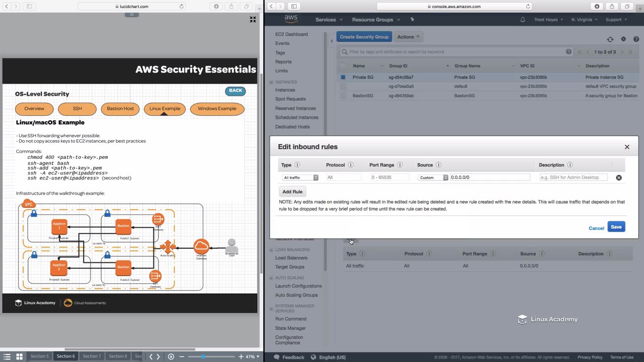Open the Load Balancers sidebar link
The image size is (644, 362).
(x=291, y=258)
